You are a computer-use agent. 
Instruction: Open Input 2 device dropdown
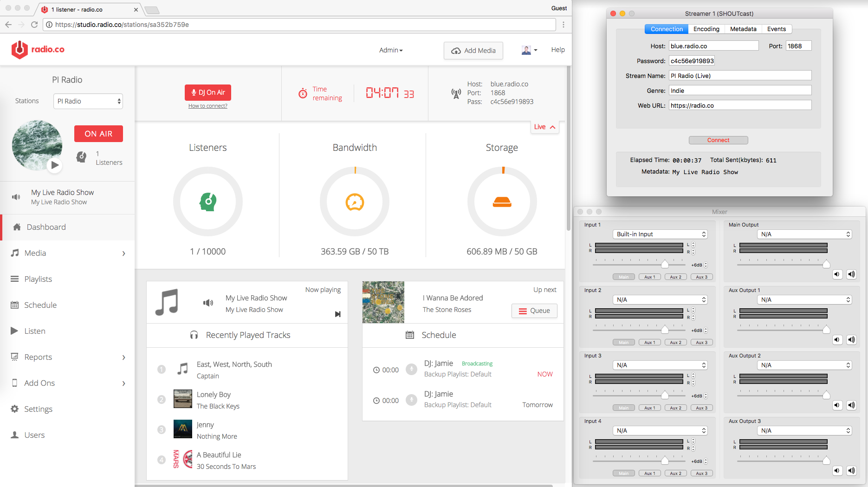[661, 300]
